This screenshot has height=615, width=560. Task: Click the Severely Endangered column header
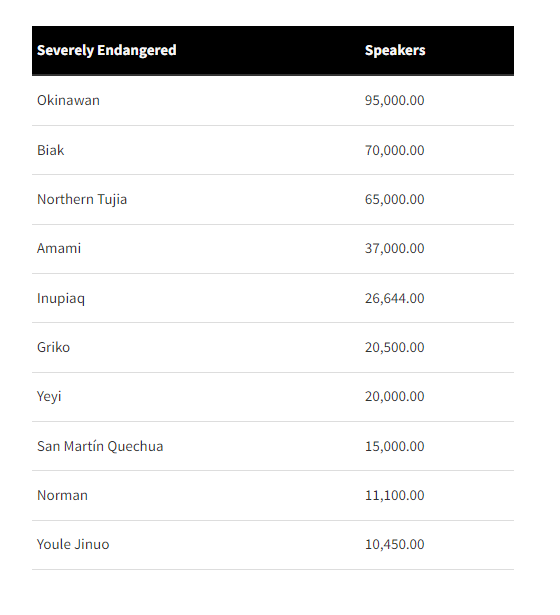point(107,51)
